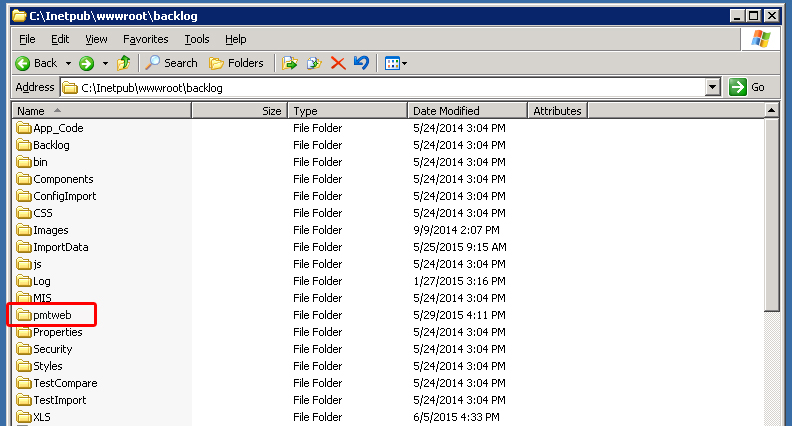
Task: Sort by the Name column header
Action: pos(102,111)
